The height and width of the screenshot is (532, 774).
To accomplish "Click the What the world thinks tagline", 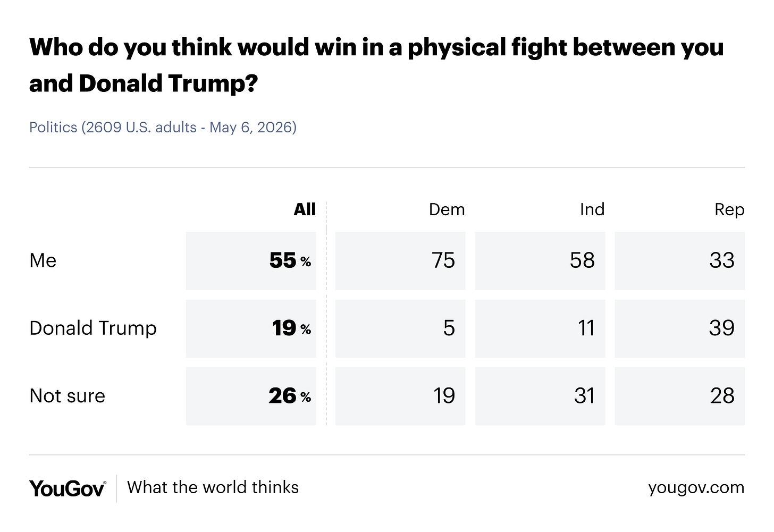I will (x=213, y=487).
